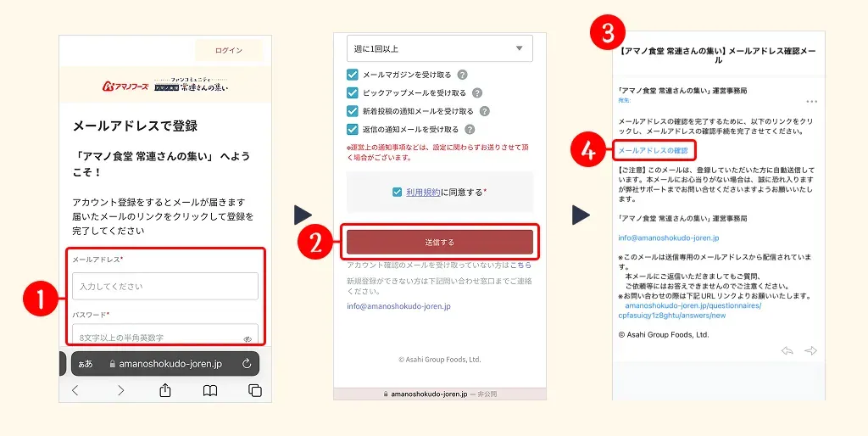Focus the メールアドレス input field
The height and width of the screenshot is (436, 868).
165,287
